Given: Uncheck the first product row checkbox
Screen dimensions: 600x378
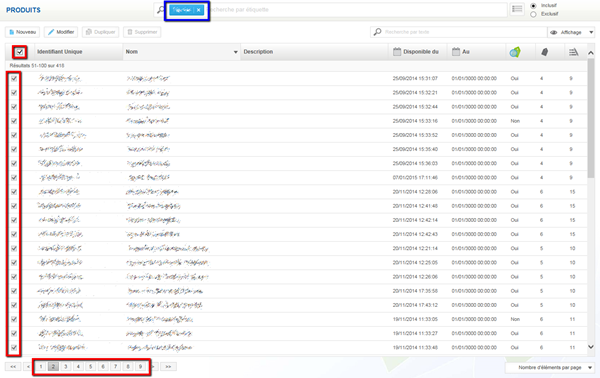Looking at the screenshot, I should click(14, 78).
